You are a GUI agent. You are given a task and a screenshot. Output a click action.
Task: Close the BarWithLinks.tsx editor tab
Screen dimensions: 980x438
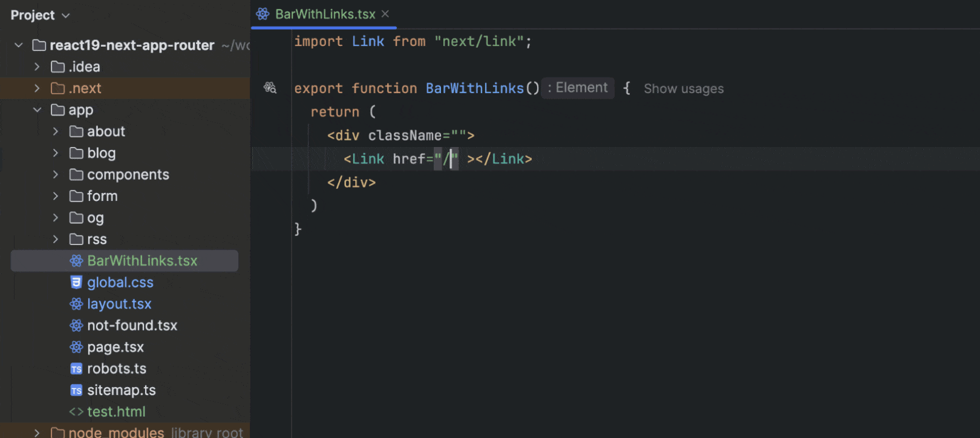pos(385,14)
